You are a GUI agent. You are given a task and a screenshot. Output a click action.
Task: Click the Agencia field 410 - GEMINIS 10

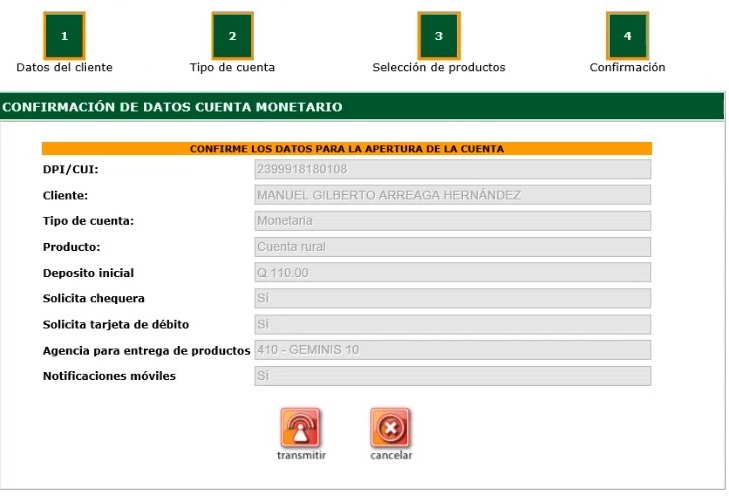[452, 350]
